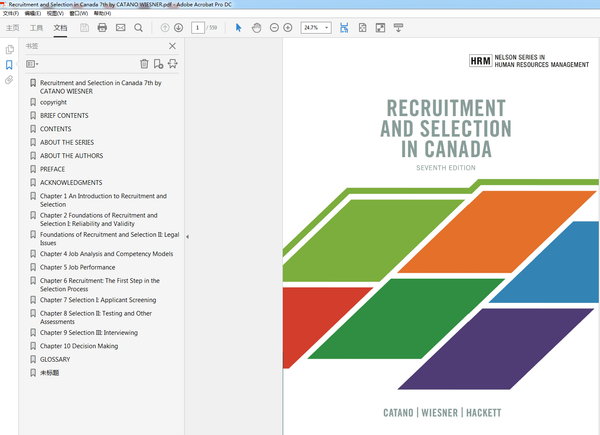Viewport: 600px width, 435px height.
Task: Open ABOUT THE AUTHORS bookmark
Action: tap(72, 156)
